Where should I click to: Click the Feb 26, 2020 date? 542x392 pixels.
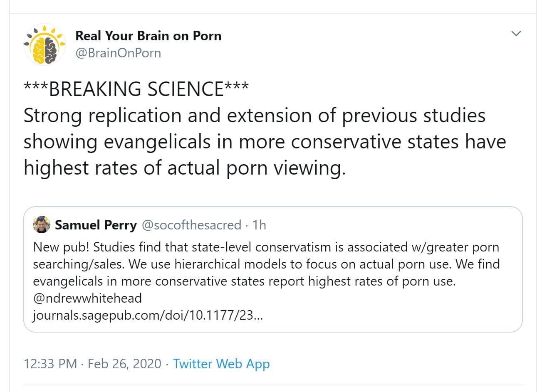(124, 364)
